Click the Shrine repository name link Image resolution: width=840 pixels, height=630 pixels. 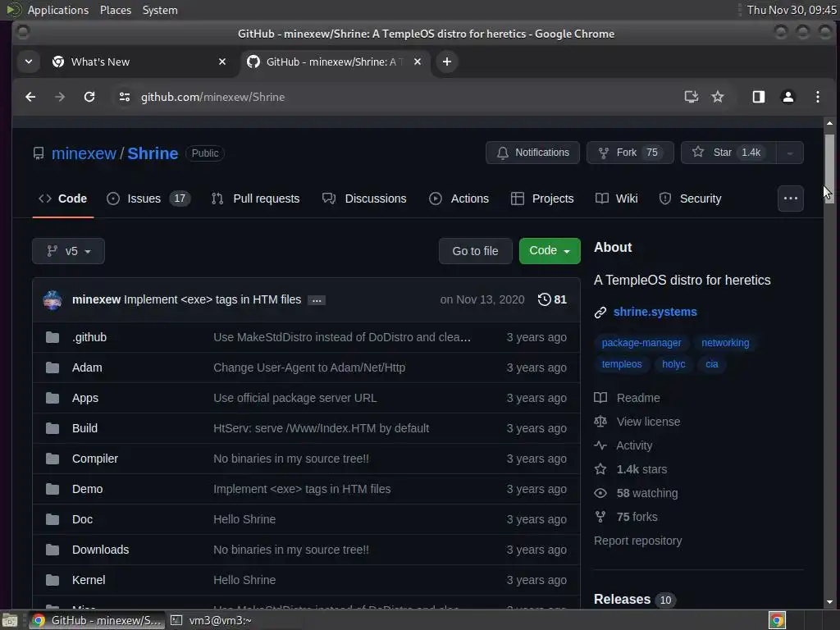pyautogui.click(x=153, y=153)
